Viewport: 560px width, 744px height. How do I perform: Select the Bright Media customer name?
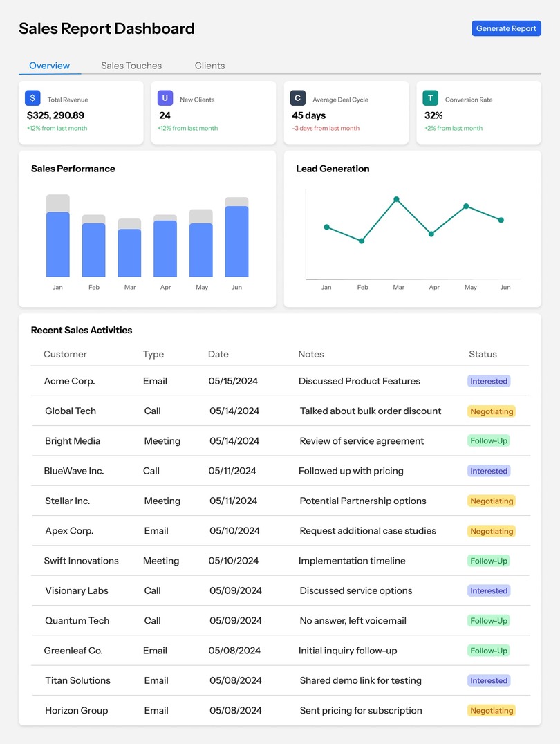pos(73,441)
